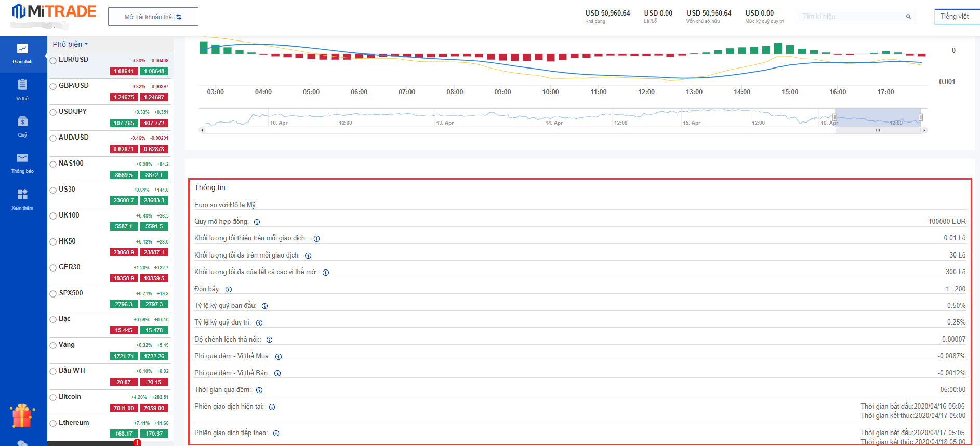
Task: Click the red alert badge at bottom of list
Action: 137,442
